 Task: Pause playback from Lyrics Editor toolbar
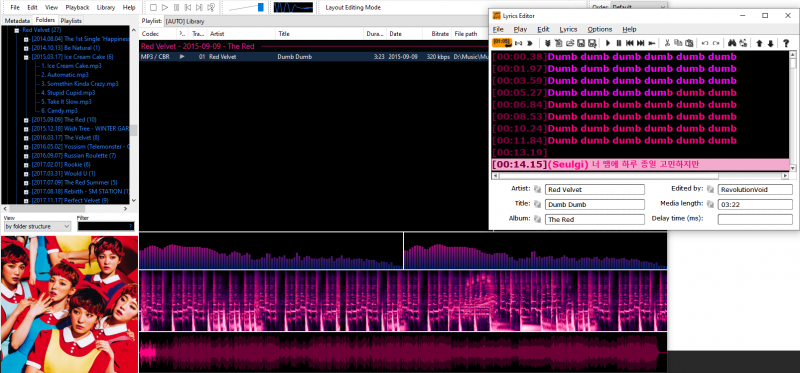[x=619, y=43]
